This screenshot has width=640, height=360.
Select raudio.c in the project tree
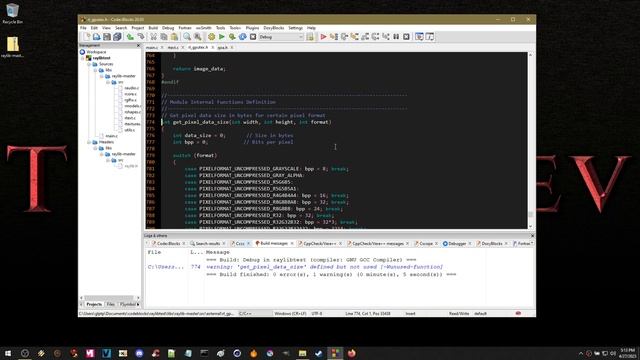click(132, 88)
